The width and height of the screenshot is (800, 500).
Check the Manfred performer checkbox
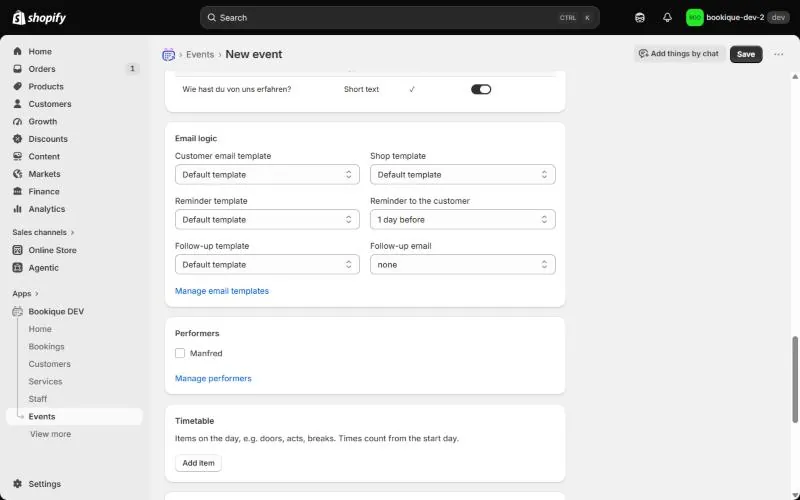pyautogui.click(x=180, y=353)
